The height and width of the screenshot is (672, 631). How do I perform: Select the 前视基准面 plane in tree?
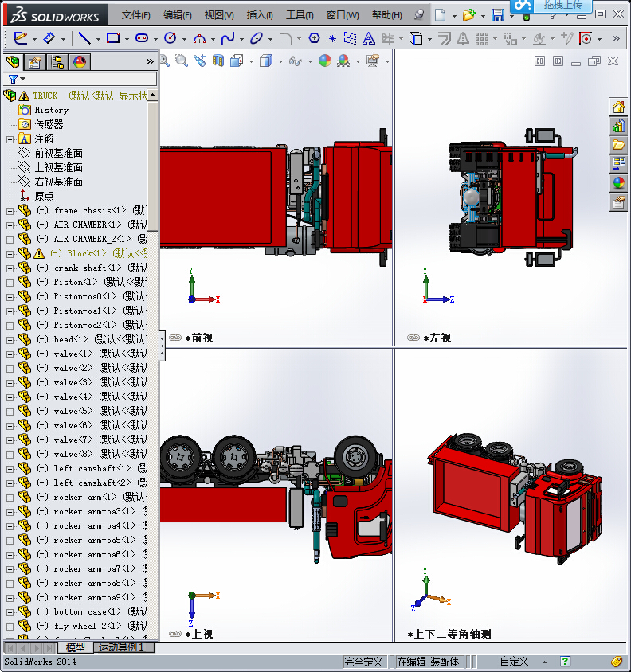tap(58, 154)
